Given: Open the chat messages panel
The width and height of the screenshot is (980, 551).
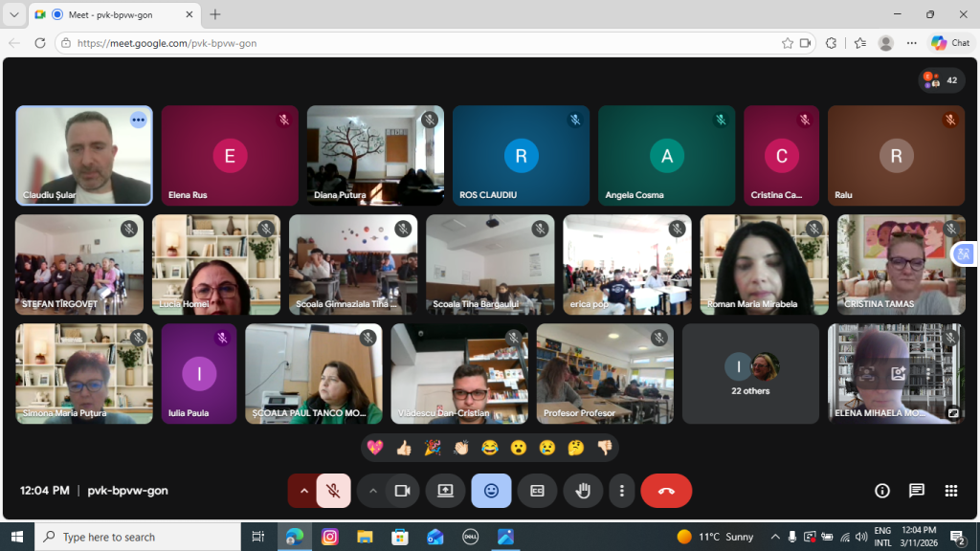Looking at the screenshot, I should (x=916, y=491).
